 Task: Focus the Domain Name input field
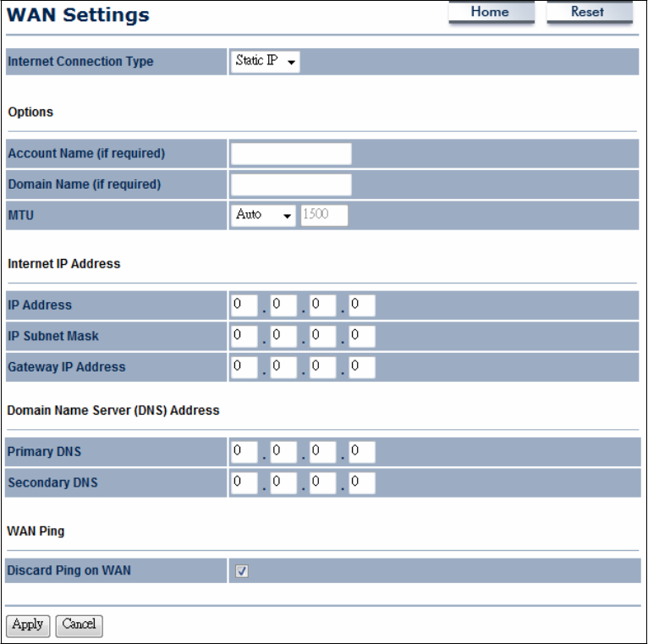pos(291,184)
